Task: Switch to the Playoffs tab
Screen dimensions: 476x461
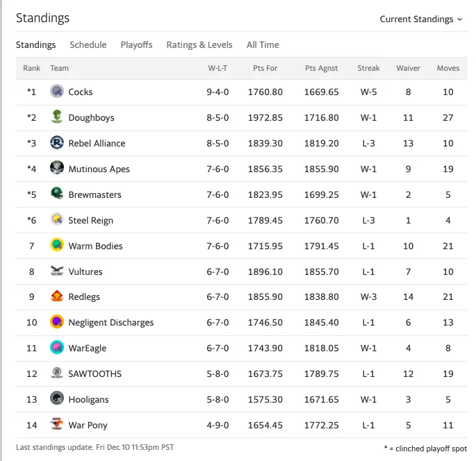Action: 136,45
